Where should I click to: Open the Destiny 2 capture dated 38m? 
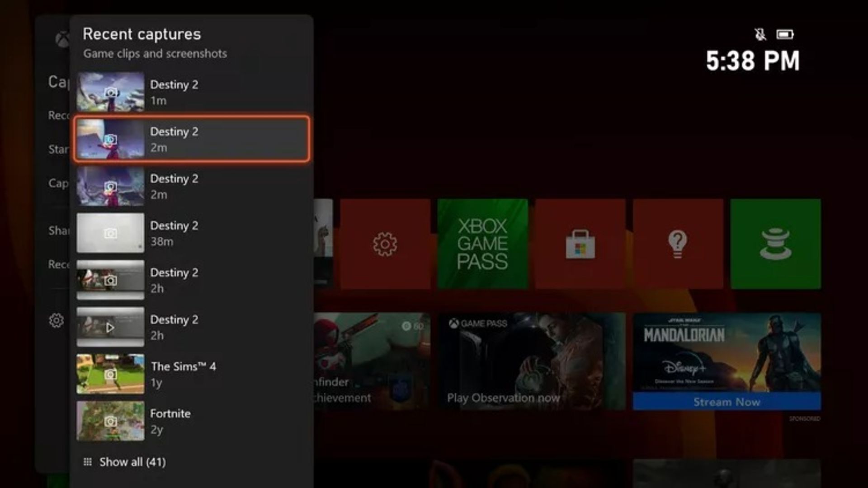coord(192,233)
